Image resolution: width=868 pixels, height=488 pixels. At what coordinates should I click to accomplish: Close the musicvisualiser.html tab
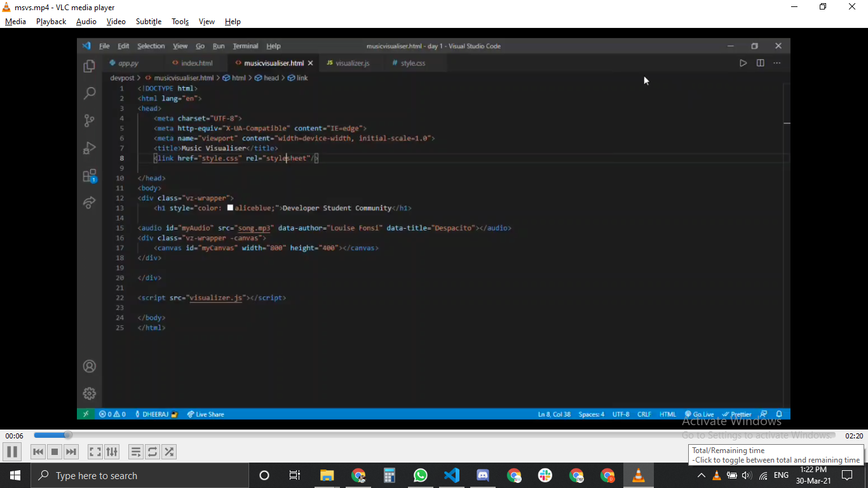click(x=310, y=63)
